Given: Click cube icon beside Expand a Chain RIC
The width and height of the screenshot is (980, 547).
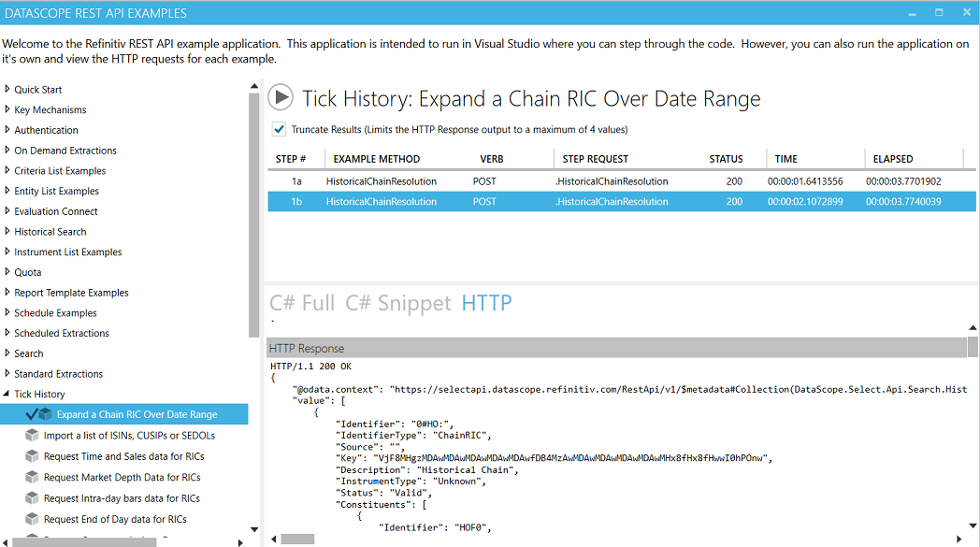Looking at the screenshot, I should 45,414.
